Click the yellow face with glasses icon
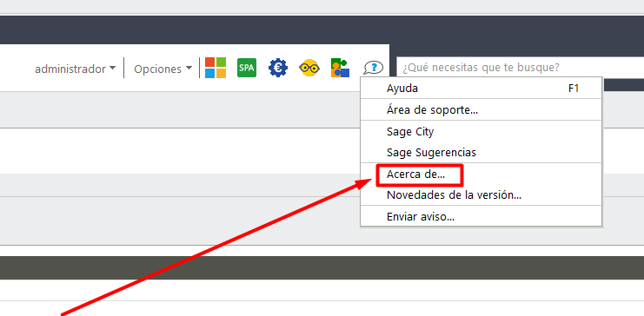This screenshot has width=644, height=316. (309, 68)
